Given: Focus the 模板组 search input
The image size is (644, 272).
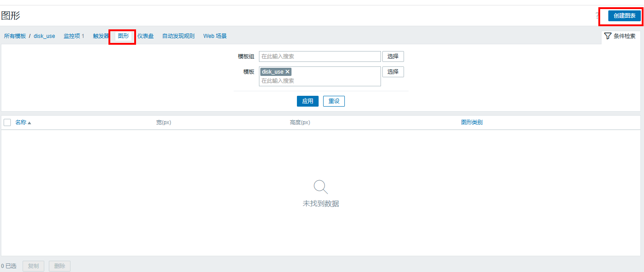Looking at the screenshot, I should coord(320,56).
